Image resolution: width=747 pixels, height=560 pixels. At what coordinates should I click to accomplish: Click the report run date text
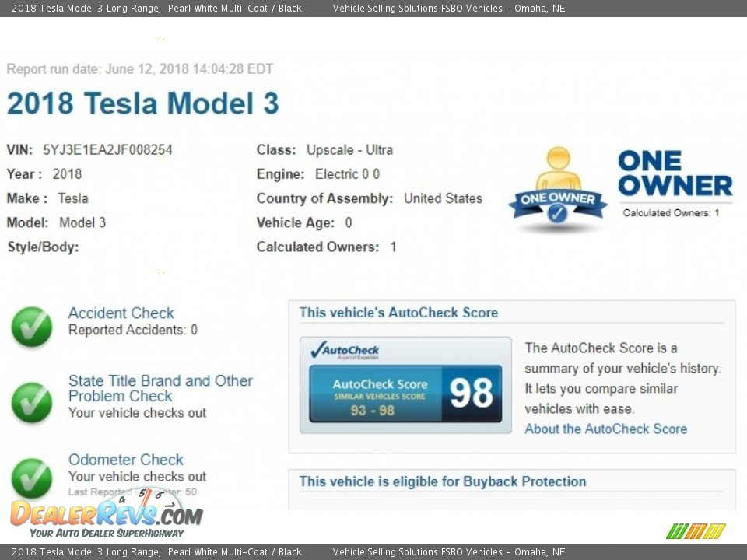(140, 69)
